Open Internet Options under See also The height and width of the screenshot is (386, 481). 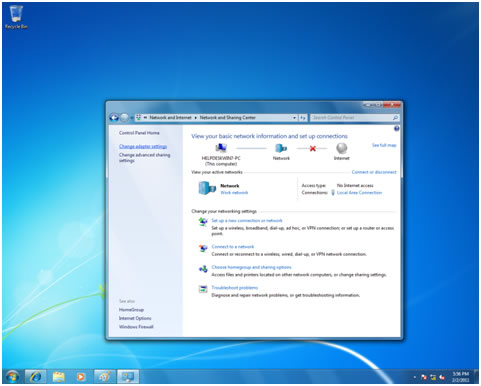135,318
